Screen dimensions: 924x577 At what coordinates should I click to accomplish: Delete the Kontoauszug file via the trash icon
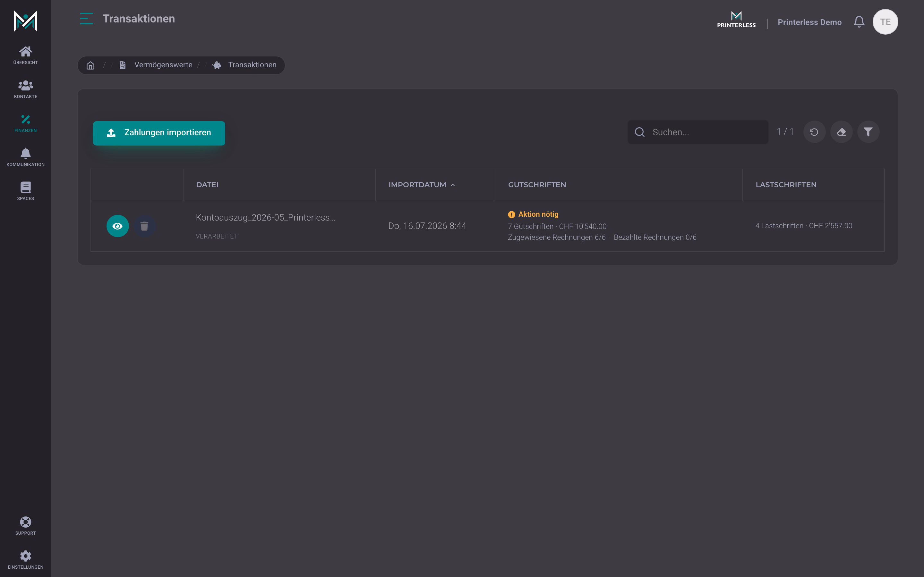pos(144,226)
